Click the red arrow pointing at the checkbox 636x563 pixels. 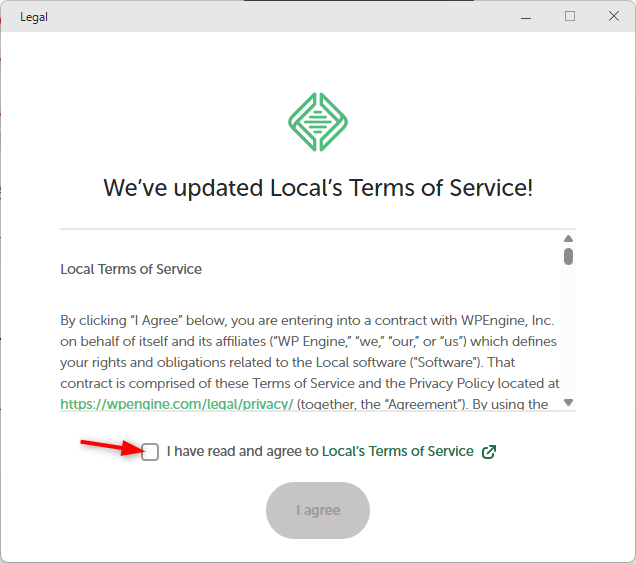click(110, 446)
